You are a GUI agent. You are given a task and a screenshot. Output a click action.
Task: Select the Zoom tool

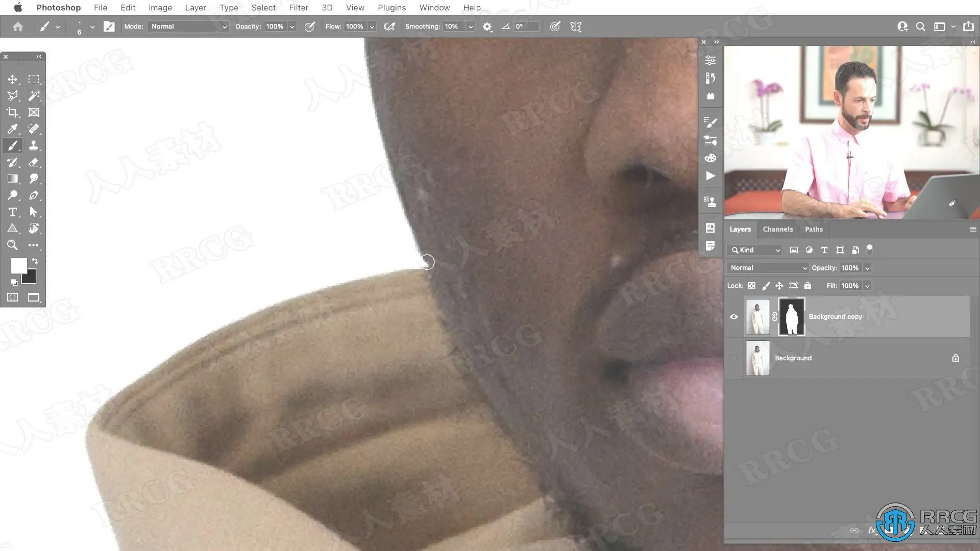click(x=13, y=245)
